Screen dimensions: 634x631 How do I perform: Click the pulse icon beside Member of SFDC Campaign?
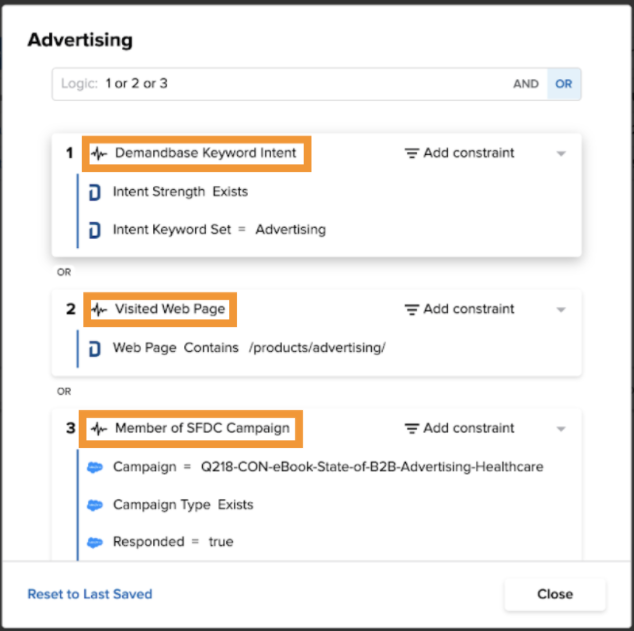point(99,428)
